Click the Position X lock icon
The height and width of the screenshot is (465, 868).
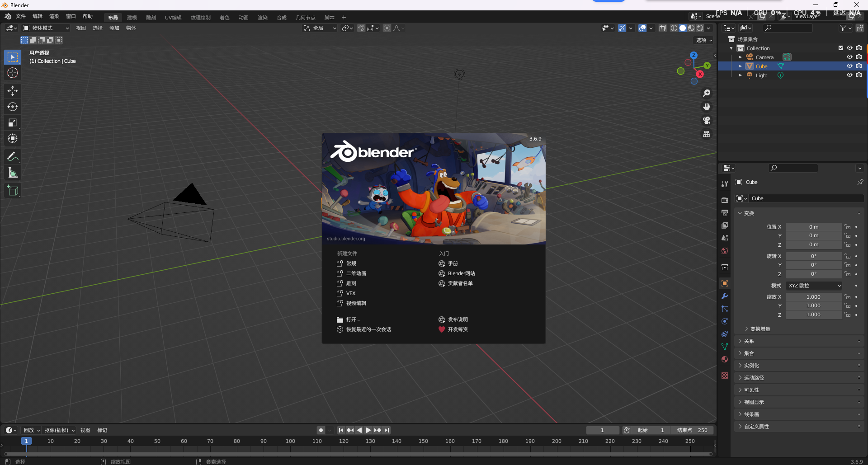coord(847,226)
